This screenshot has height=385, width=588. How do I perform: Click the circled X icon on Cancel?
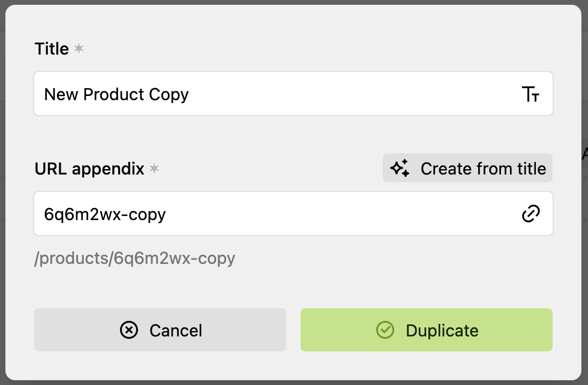(129, 330)
